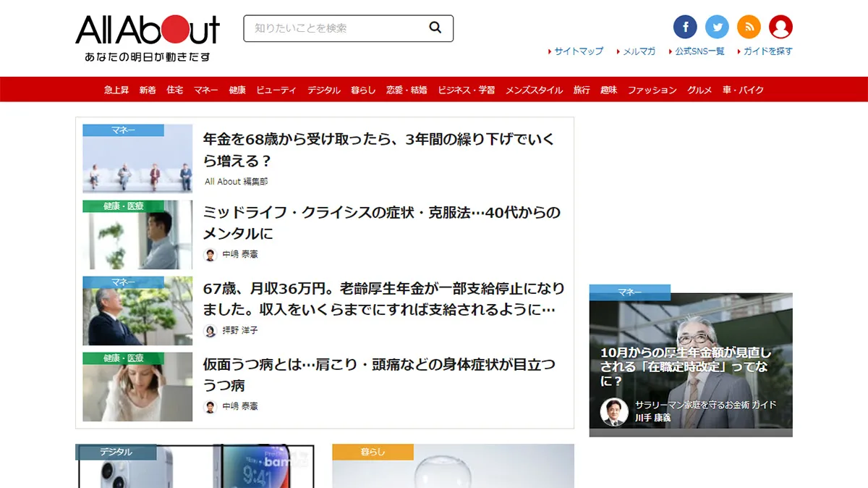Open article about 年金を68歳から受け取ったら
This screenshot has height=488, width=868.
[378, 150]
